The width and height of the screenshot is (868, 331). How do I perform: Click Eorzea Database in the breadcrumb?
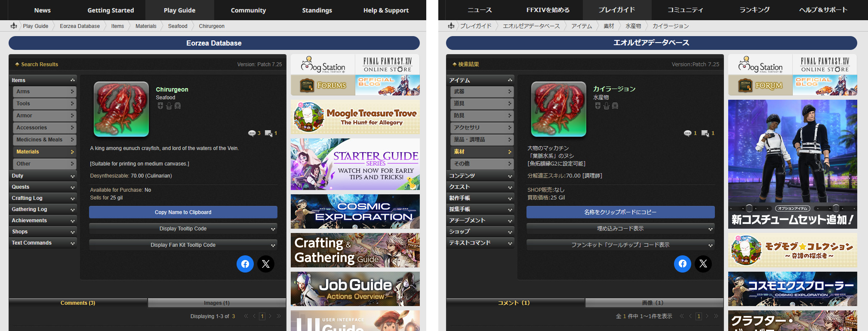[80, 26]
